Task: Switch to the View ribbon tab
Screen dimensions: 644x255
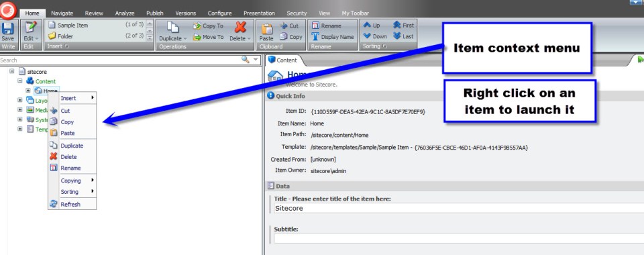Action: tap(324, 13)
